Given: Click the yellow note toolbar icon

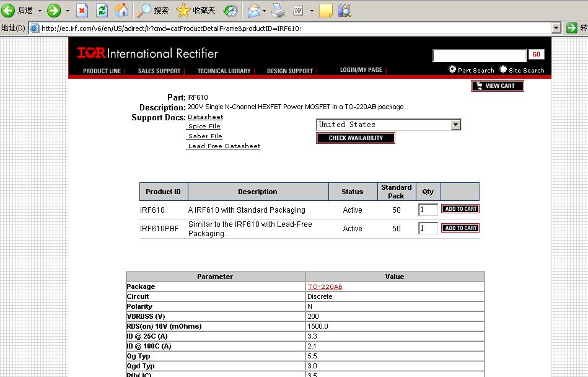Looking at the screenshot, I should click(325, 10).
